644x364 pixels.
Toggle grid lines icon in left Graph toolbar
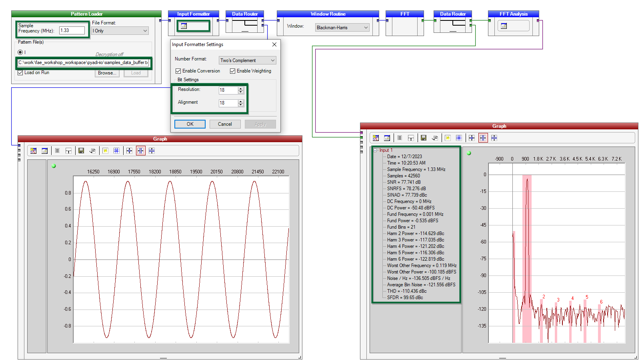116,151
